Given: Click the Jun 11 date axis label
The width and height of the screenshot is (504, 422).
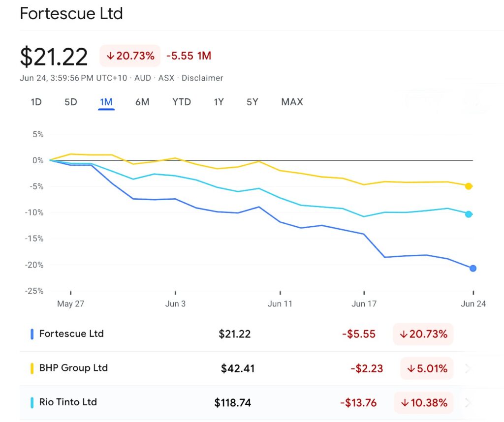Looking at the screenshot, I should click(280, 304).
